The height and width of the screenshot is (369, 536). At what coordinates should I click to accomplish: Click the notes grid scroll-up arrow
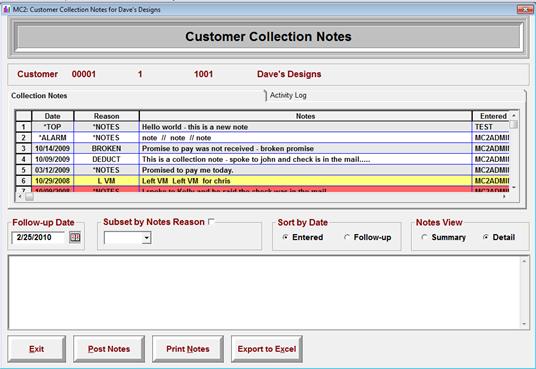coord(513,116)
